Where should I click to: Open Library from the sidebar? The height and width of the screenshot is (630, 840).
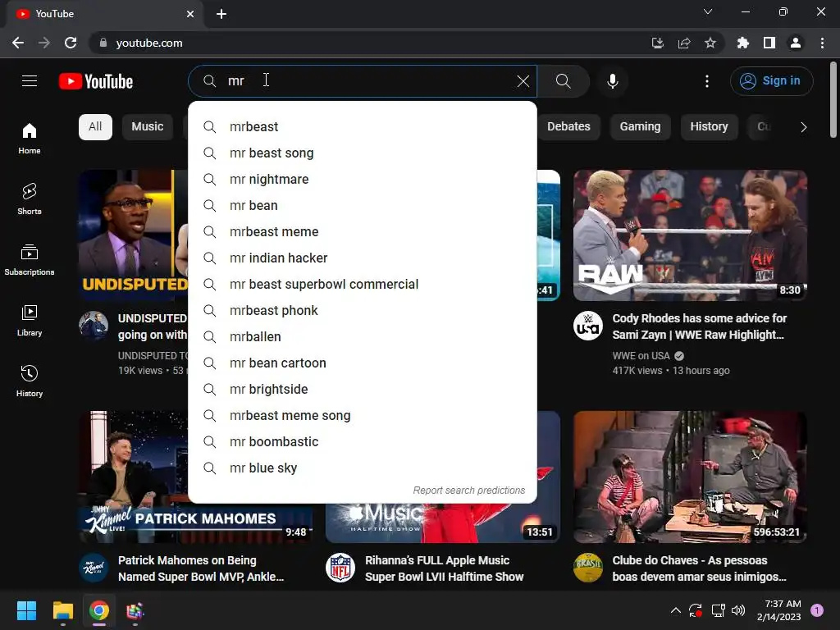[30, 321]
